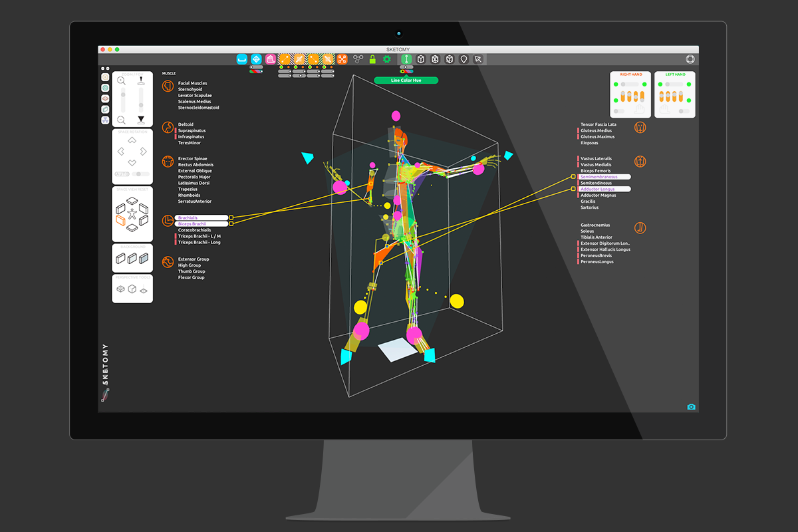Take a snapshot with the camera icon
Viewport: 798px width, 532px height.
pos(691,406)
